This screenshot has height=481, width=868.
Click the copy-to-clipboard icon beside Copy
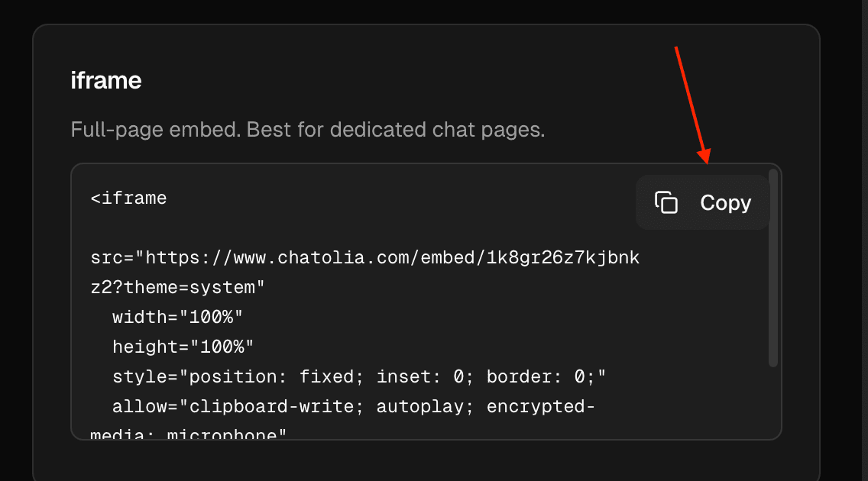tap(665, 202)
